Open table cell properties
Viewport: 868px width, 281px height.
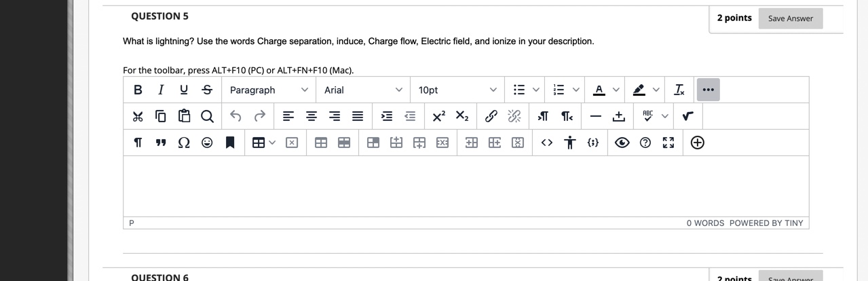point(373,143)
